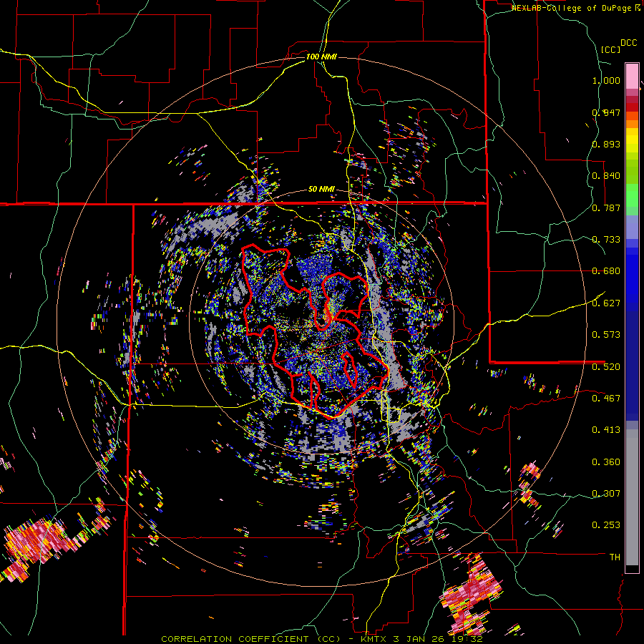Click the 100 NMI range ring label
The image size is (644, 644).
pos(321,57)
